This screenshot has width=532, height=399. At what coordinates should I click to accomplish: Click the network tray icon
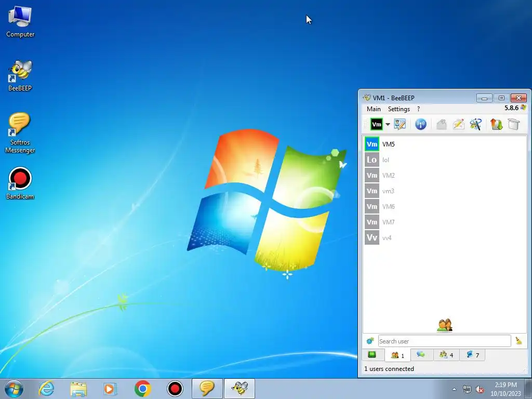[x=467, y=389]
